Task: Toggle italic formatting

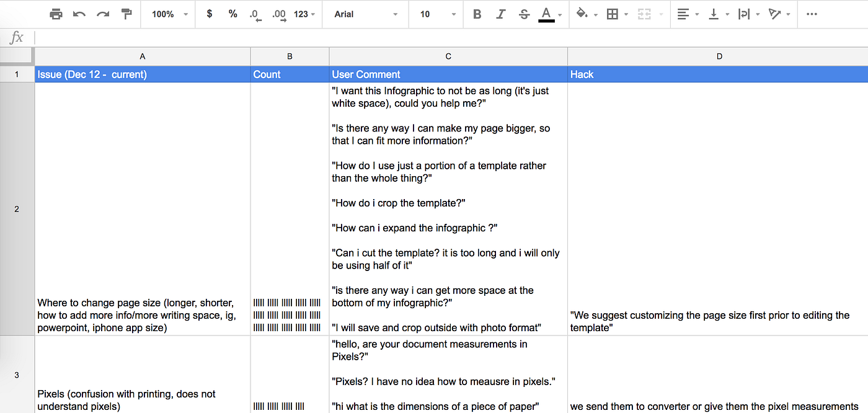Action: tap(500, 14)
